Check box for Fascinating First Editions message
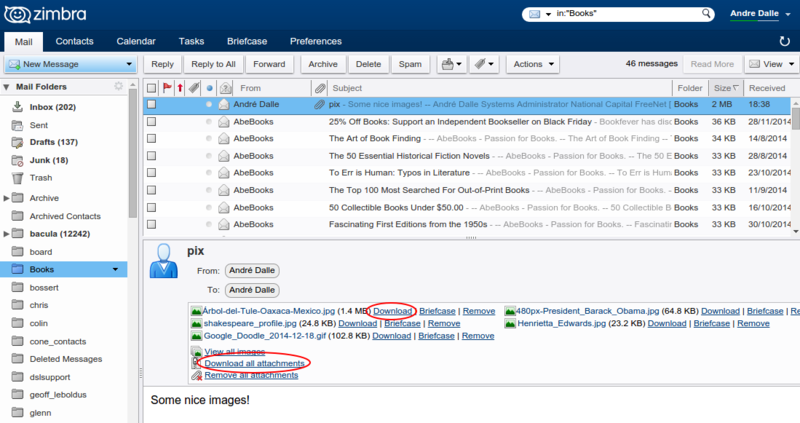800x423 pixels. (x=152, y=224)
